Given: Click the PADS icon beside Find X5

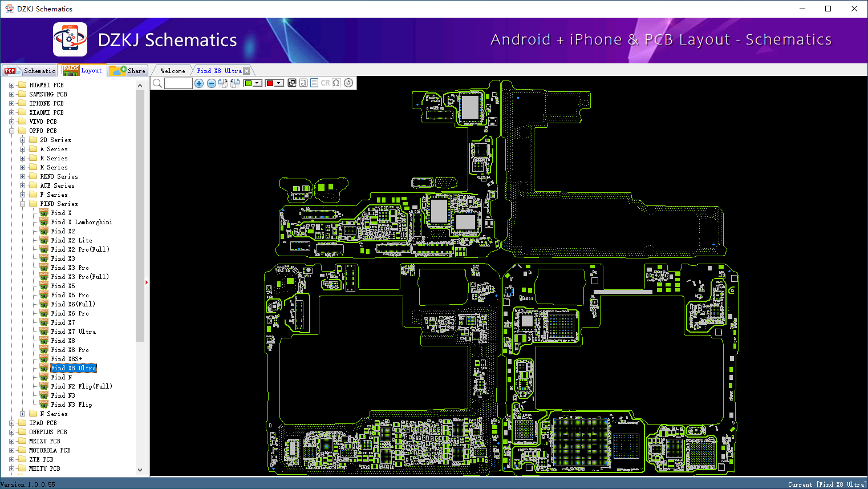Looking at the screenshot, I should tap(44, 286).
